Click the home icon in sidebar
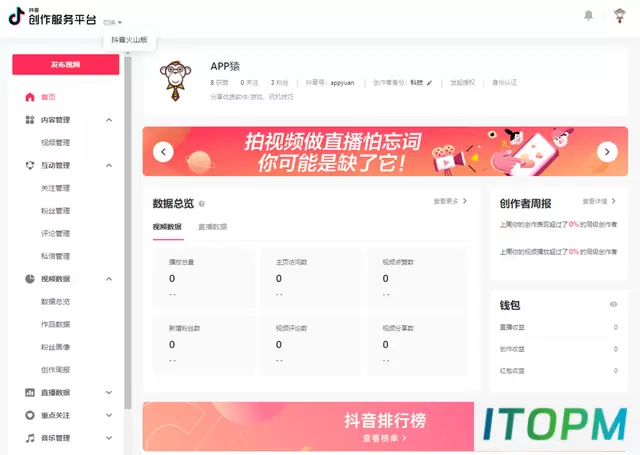The width and height of the screenshot is (640, 455). coord(30,97)
